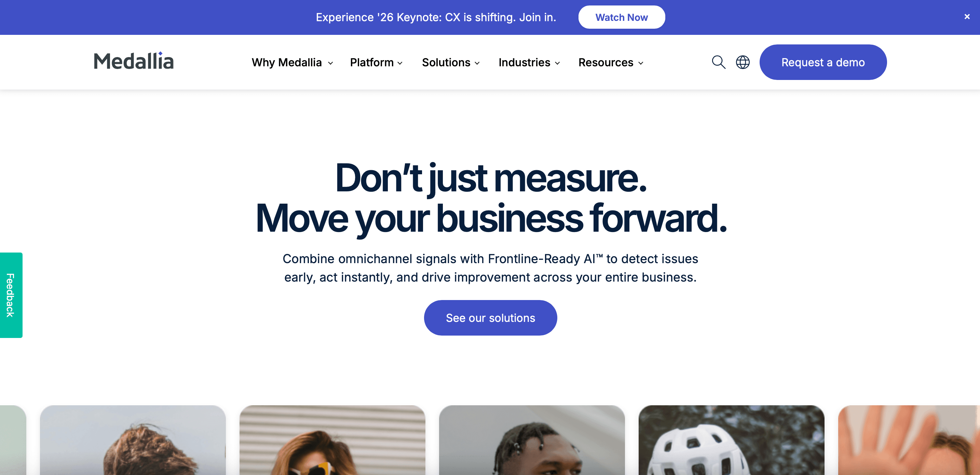
Task: Click the Watch Now button
Action: (x=622, y=17)
